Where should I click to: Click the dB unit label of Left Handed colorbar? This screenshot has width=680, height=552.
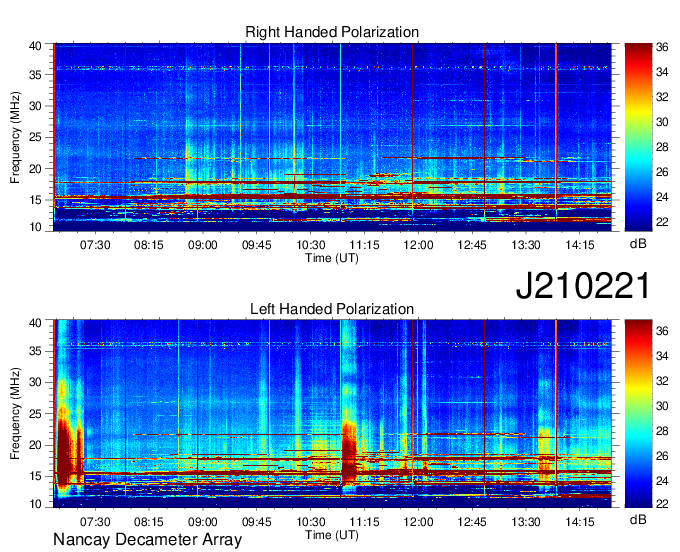point(638,519)
